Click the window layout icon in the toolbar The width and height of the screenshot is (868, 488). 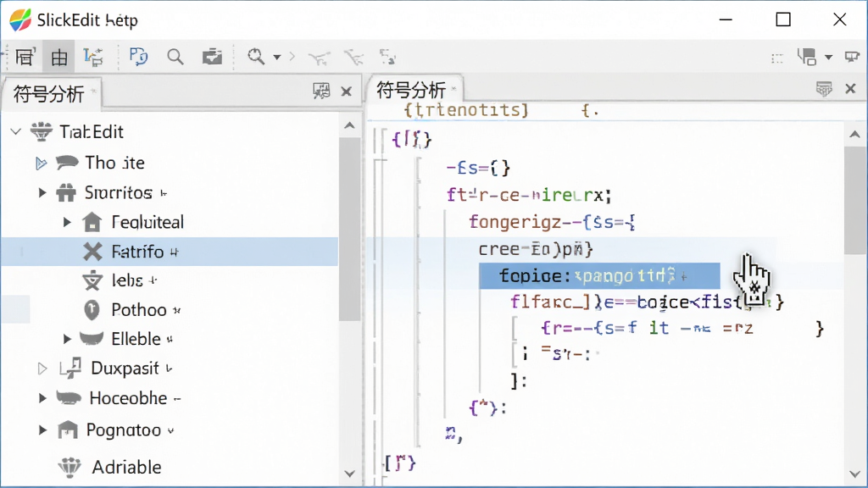point(807,57)
